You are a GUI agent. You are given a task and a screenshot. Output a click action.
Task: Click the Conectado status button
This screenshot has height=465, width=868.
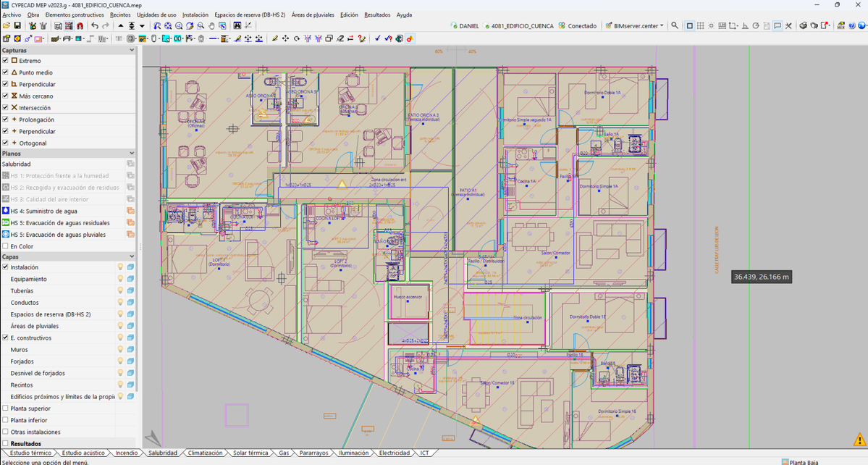578,25
